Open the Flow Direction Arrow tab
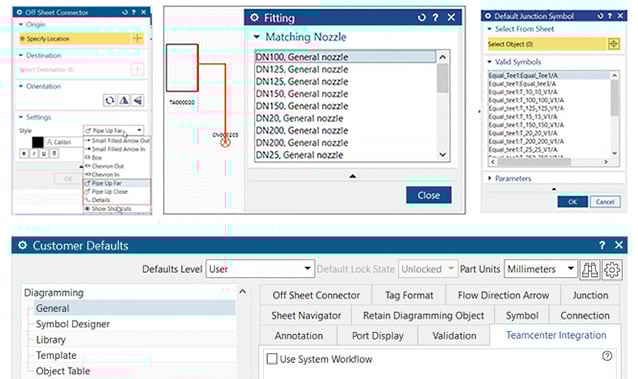638x379 pixels. [503, 295]
